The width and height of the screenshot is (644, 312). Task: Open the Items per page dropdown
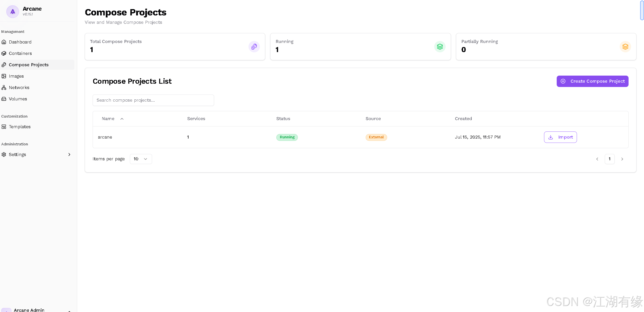point(141,159)
